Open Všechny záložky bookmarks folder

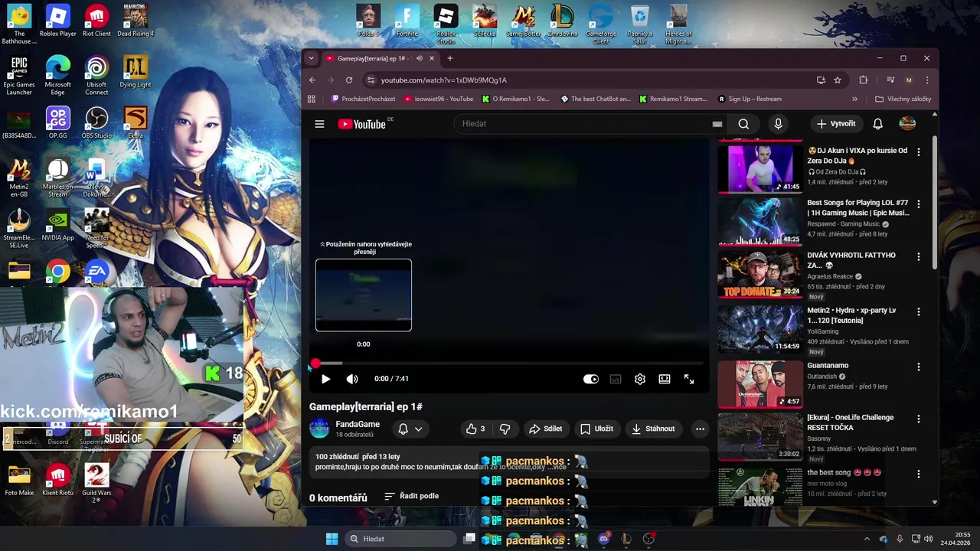pyautogui.click(x=903, y=99)
